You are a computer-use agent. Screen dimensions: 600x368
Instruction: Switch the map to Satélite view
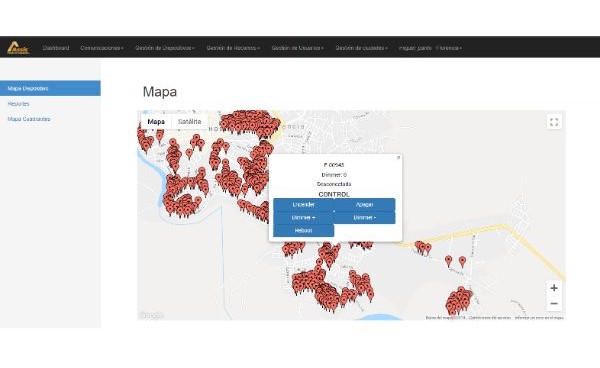(x=189, y=122)
